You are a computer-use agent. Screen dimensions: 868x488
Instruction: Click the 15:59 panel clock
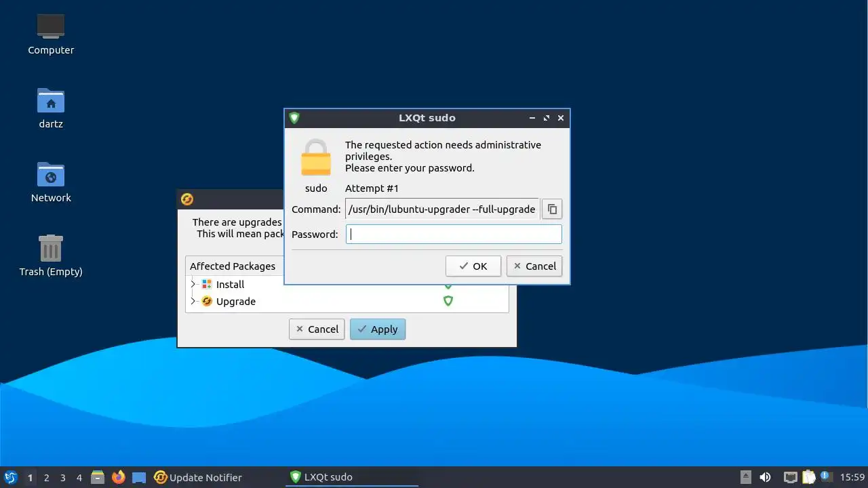pos(852,477)
